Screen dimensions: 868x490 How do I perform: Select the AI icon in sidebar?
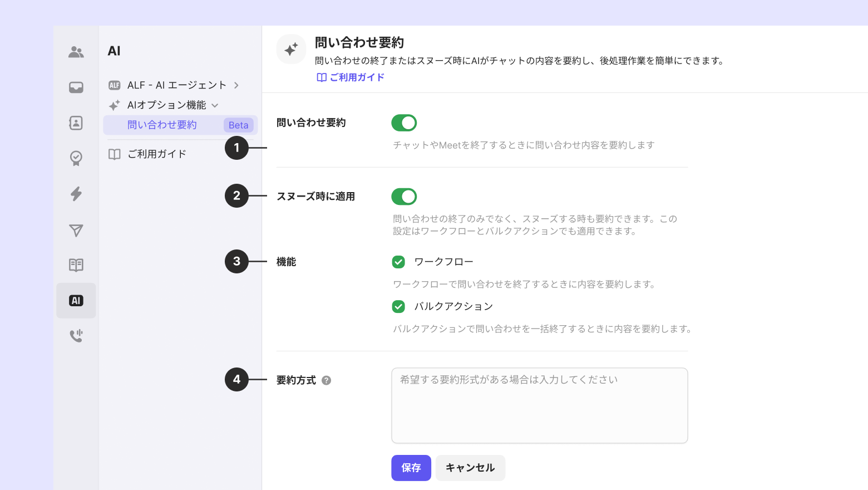coord(76,301)
